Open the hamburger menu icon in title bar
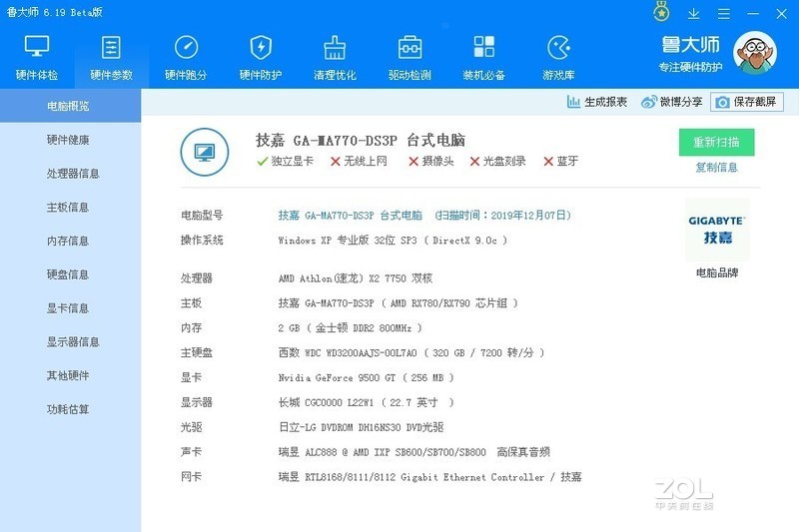This screenshot has width=799, height=532. point(723,14)
